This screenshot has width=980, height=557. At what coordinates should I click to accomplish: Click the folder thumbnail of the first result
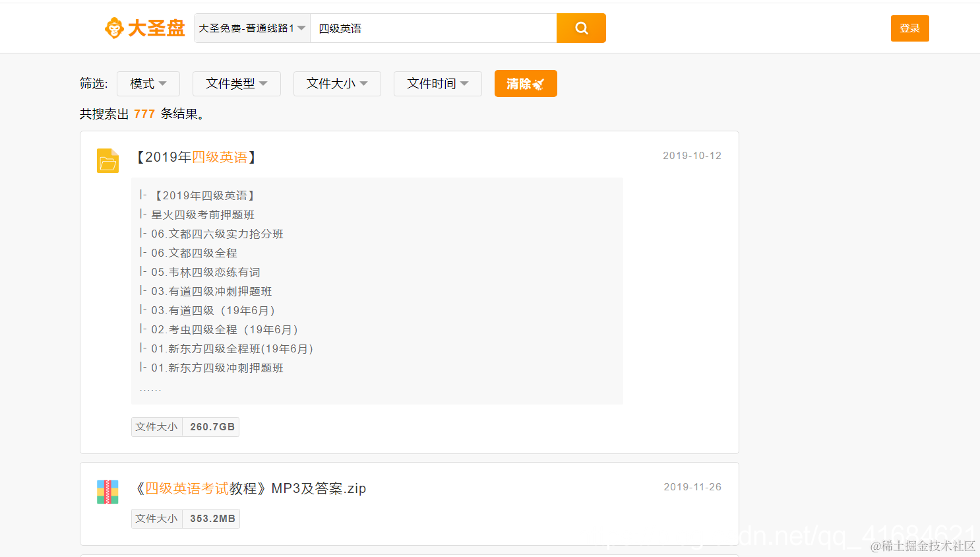(107, 160)
